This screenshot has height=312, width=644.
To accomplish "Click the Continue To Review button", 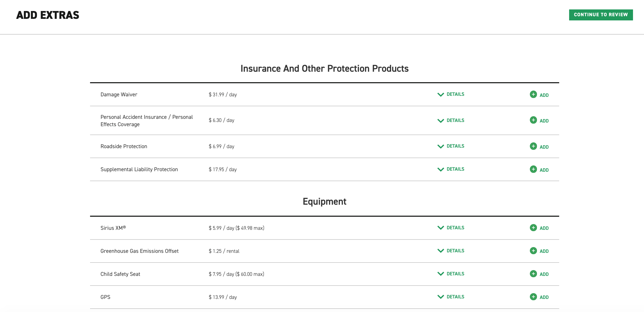I will [601, 15].
